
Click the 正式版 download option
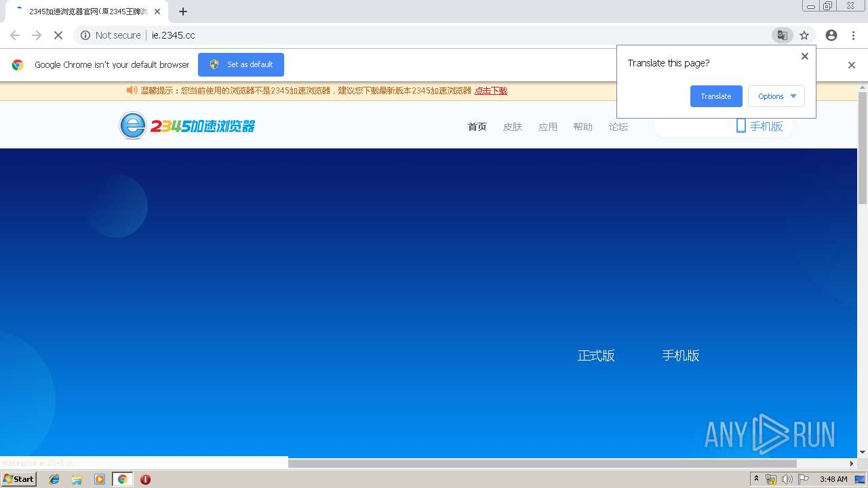596,356
